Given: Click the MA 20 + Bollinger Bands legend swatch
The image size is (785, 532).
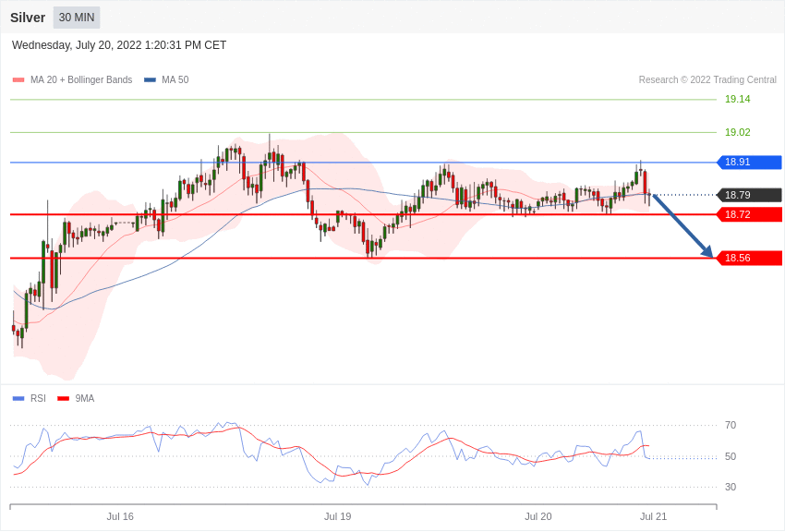Looking at the screenshot, I should pos(18,80).
